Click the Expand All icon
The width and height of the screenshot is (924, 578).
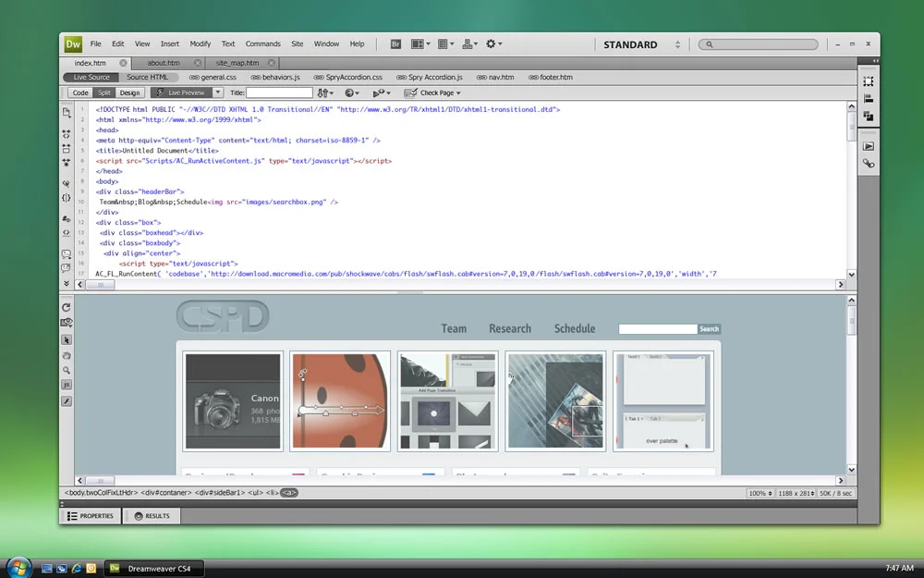[x=66, y=162]
